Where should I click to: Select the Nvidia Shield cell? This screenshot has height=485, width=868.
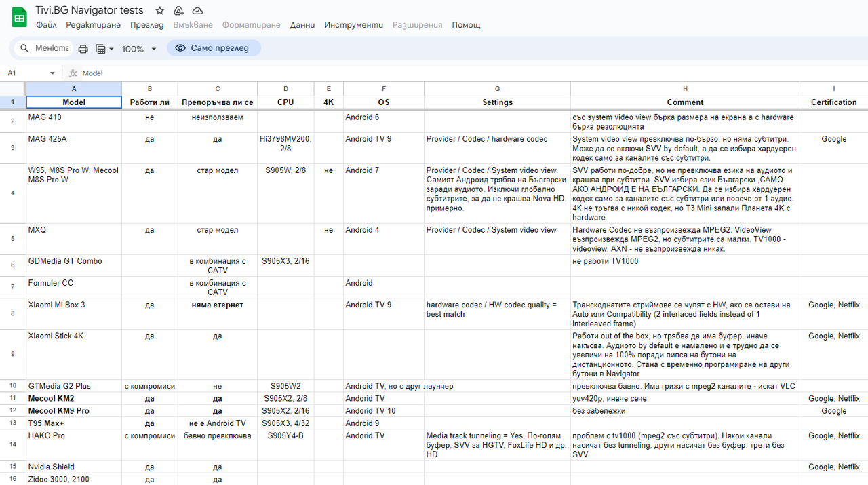click(x=74, y=467)
